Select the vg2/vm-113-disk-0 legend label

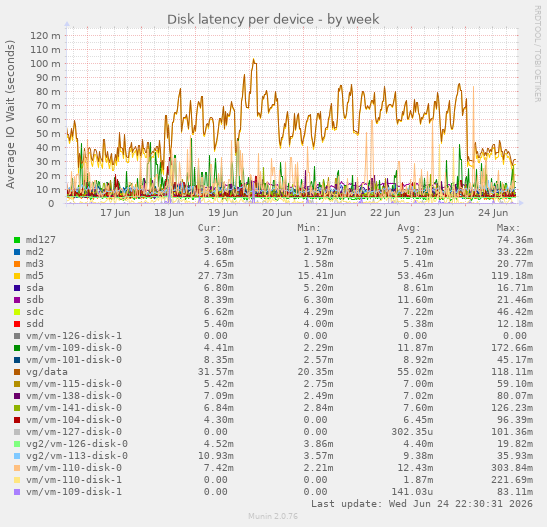77,456
